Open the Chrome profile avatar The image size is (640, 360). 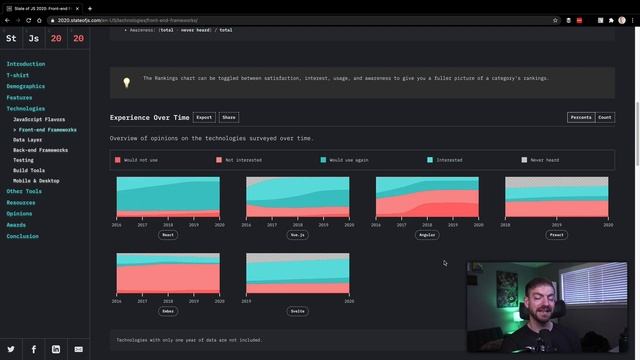[622, 20]
